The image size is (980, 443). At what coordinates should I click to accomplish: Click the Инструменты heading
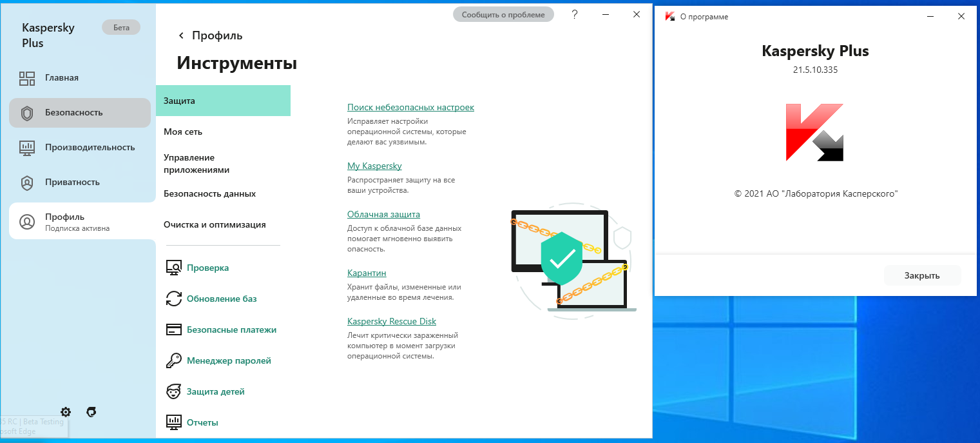coord(236,63)
